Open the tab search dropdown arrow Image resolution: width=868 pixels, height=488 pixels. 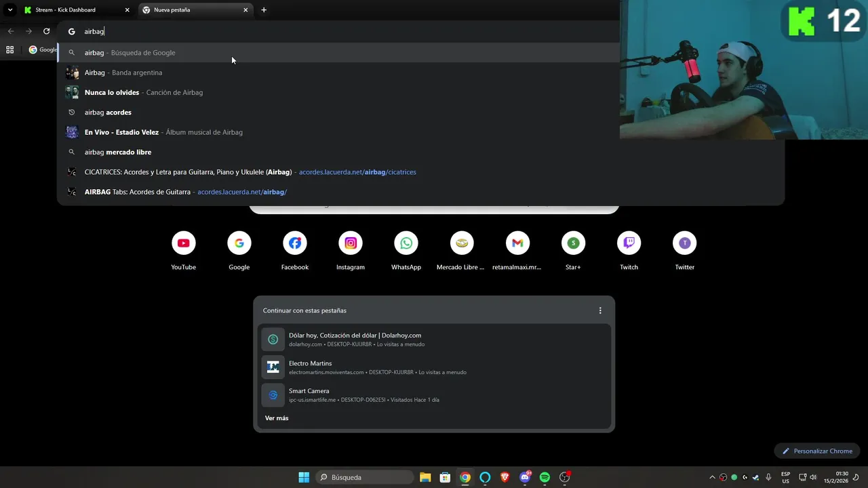(10, 10)
